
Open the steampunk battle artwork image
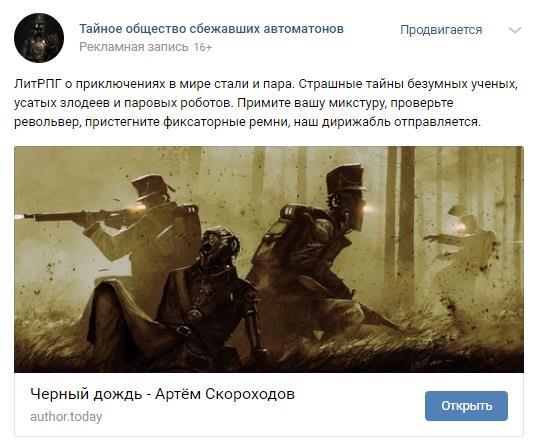pyautogui.click(x=269, y=259)
